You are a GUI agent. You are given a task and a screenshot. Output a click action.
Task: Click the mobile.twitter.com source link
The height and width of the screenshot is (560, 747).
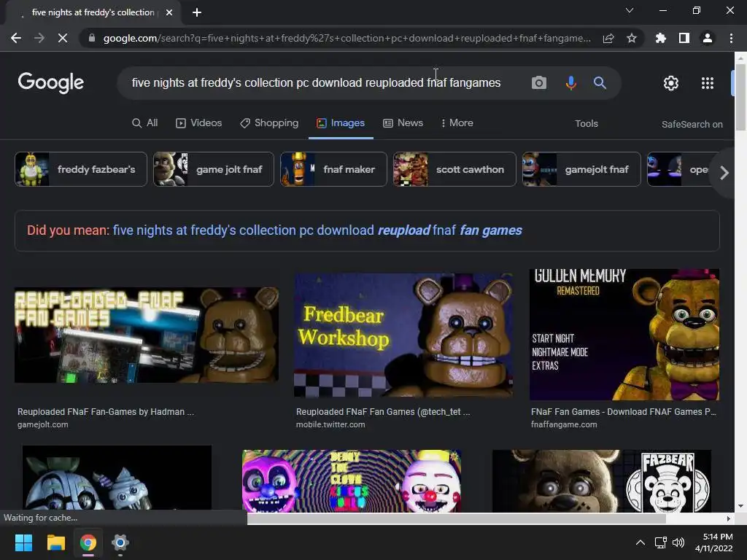click(x=330, y=425)
